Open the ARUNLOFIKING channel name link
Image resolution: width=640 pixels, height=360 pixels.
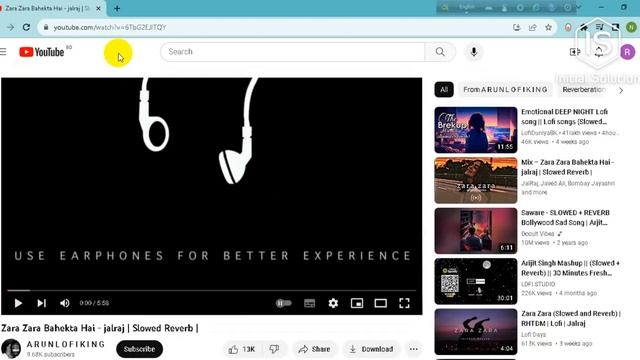click(66, 344)
